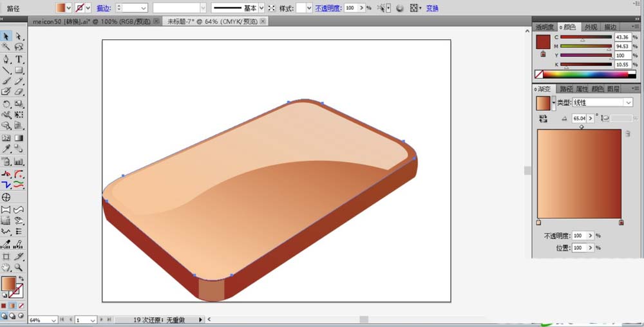This screenshot has width=644, height=327.
Task: Open the 外观 panel tab
Action: tap(591, 27)
